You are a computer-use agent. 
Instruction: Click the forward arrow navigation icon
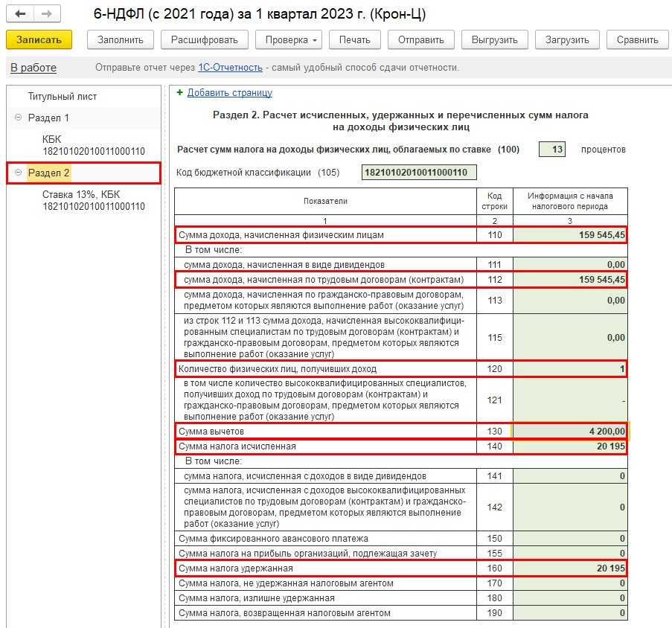47,14
